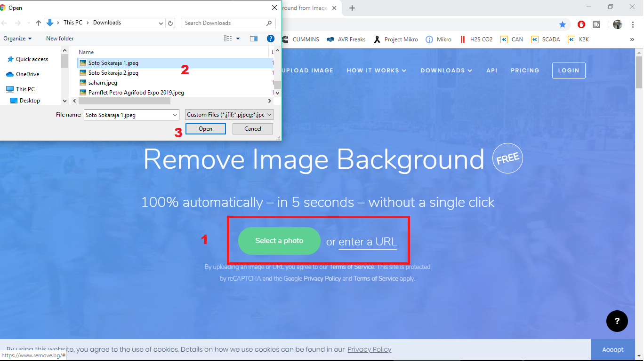The width and height of the screenshot is (644, 362).
Task: Open the HOW IT WORKS menu
Action: pyautogui.click(x=377, y=71)
